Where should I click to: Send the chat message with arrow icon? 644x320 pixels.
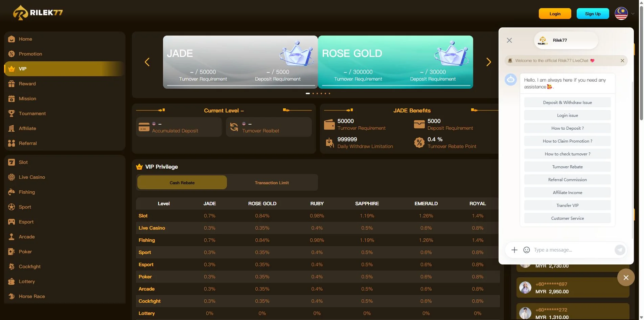[x=620, y=250]
